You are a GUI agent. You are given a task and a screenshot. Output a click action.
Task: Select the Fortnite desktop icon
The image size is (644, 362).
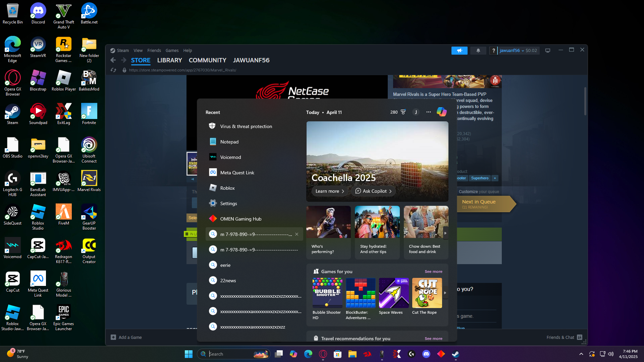tap(89, 114)
